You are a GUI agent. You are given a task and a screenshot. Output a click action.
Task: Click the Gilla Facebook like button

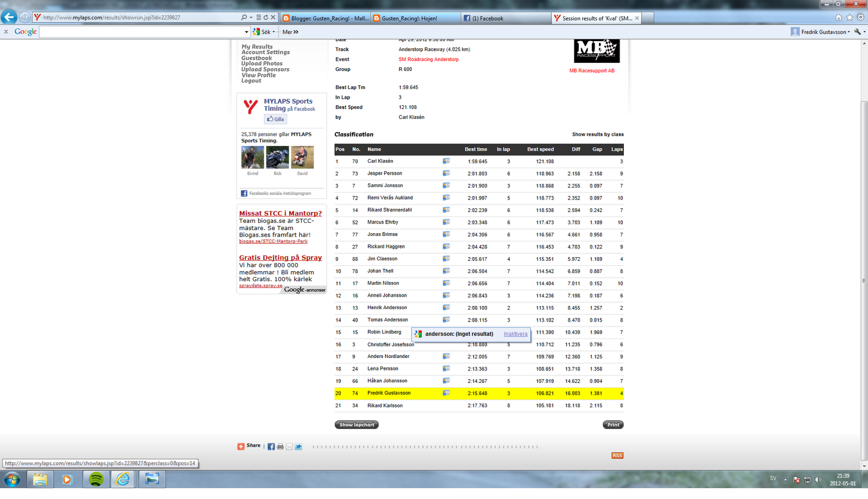(x=276, y=119)
